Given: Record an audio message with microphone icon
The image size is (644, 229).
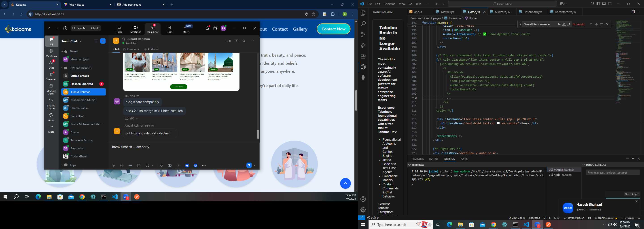Looking at the screenshot, I should (x=161, y=165).
